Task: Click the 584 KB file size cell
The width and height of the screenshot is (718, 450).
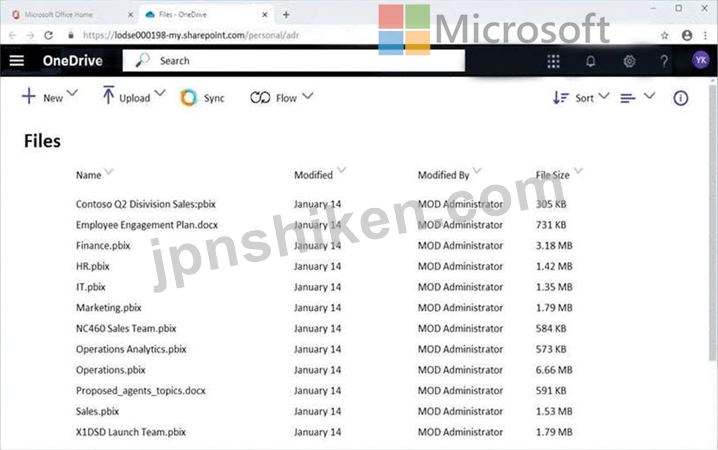Action: click(x=551, y=329)
